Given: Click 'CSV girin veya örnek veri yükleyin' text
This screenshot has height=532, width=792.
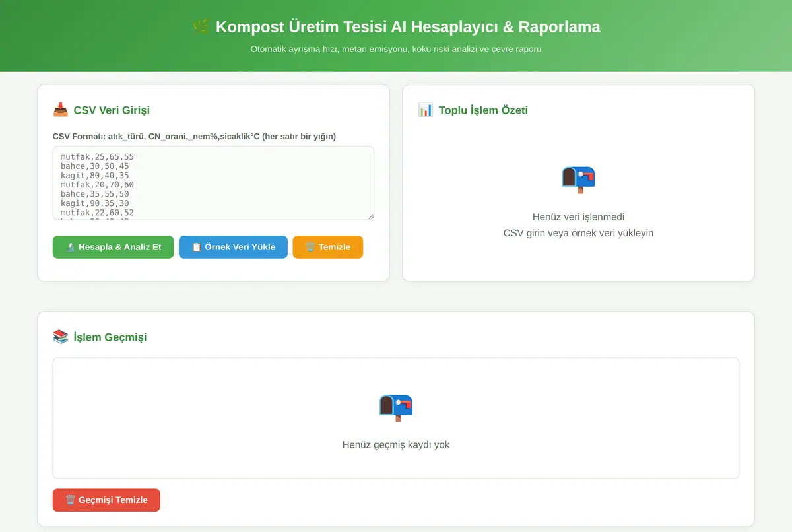Looking at the screenshot, I should pos(578,233).
